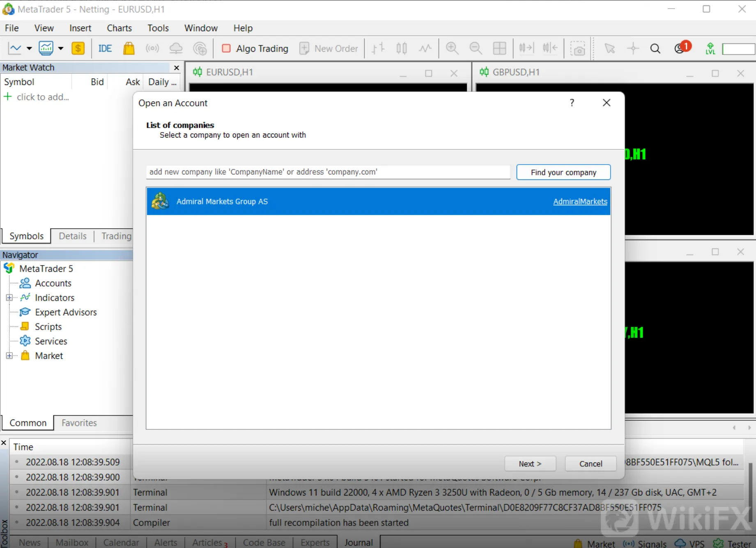The width and height of the screenshot is (756, 548).
Task: Expand the Market tree node in Navigator
Action: (9, 356)
